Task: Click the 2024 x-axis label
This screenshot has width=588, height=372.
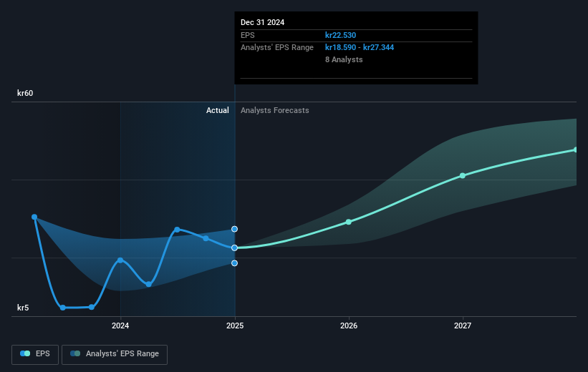Action: [120, 325]
